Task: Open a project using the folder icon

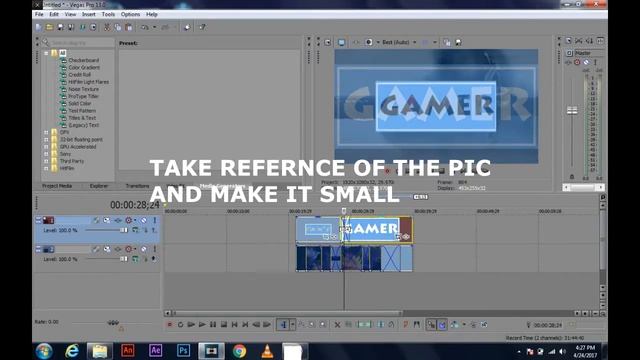Action: coord(49,27)
